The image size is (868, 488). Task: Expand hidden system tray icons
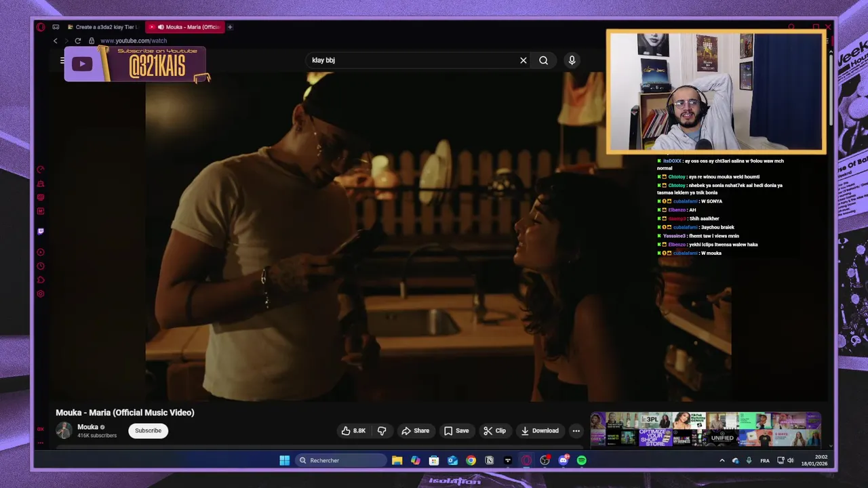tap(722, 461)
